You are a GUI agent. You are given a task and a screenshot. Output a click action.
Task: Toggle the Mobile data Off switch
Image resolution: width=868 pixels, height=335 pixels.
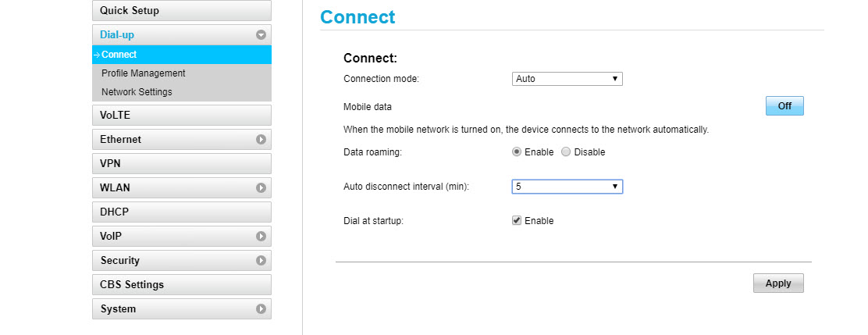point(784,105)
